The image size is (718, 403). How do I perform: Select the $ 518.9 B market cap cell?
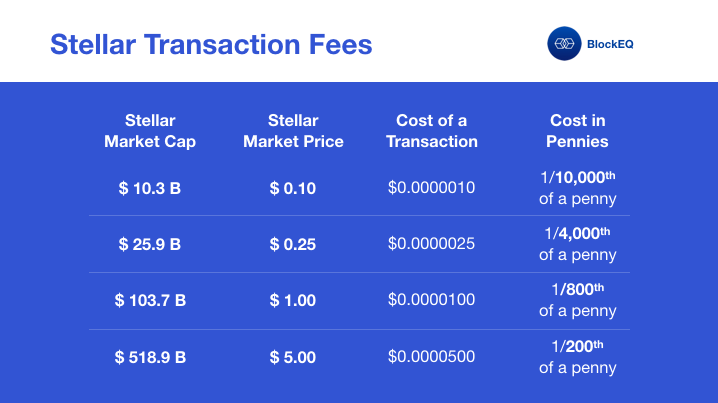pyautogui.click(x=148, y=357)
